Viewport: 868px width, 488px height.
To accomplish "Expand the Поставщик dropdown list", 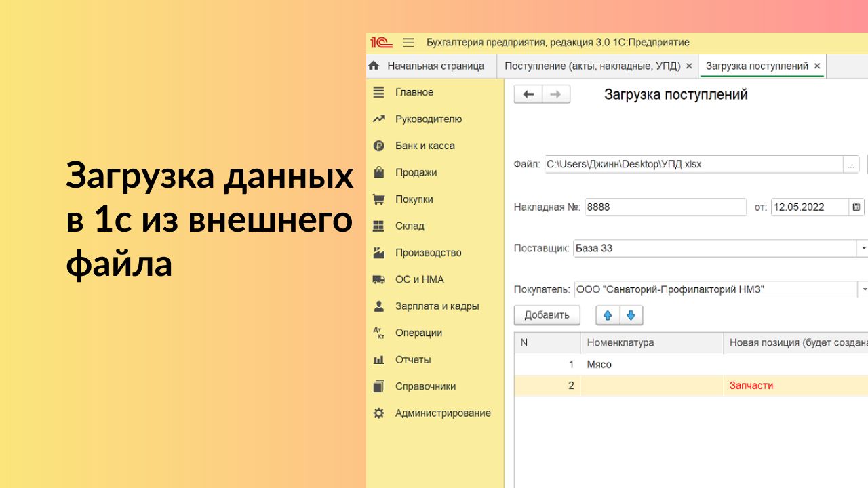I will (863, 248).
